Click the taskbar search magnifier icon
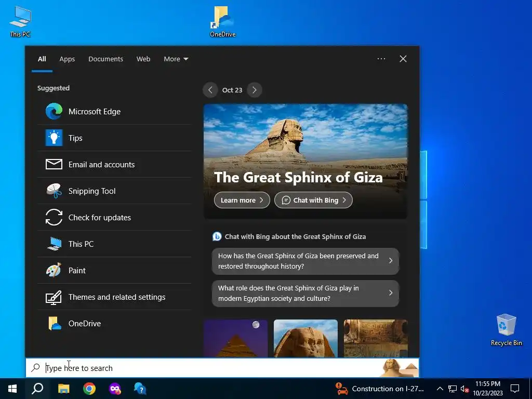Screen dimensions: 532x399 (37, 389)
